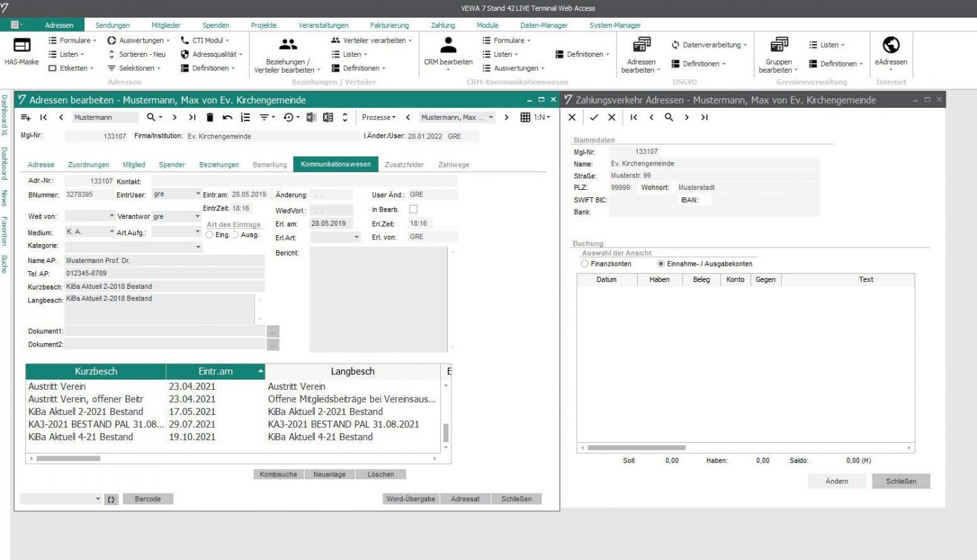The width and height of the screenshot is (977, 560).
Task: Jump to last record in address toolbar
Action: click(192, 117)
